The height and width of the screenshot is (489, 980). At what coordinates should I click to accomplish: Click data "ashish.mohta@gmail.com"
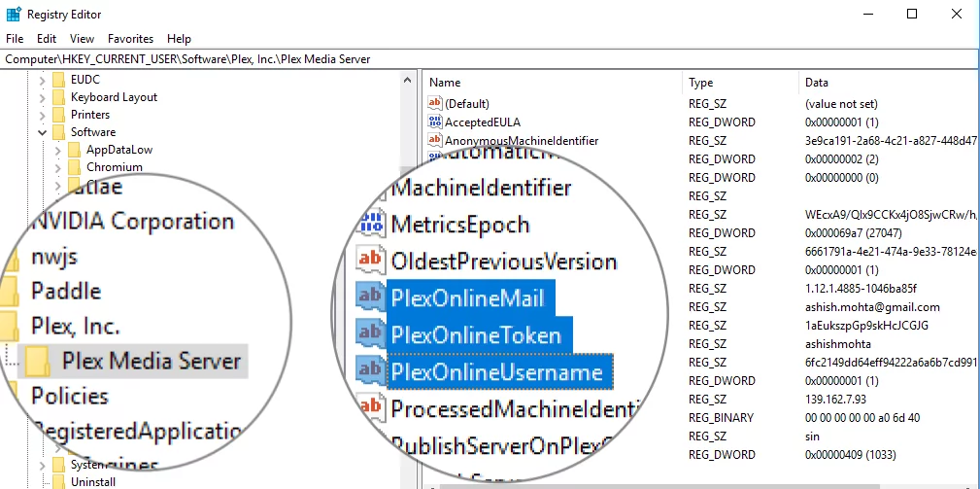(872, 307)
